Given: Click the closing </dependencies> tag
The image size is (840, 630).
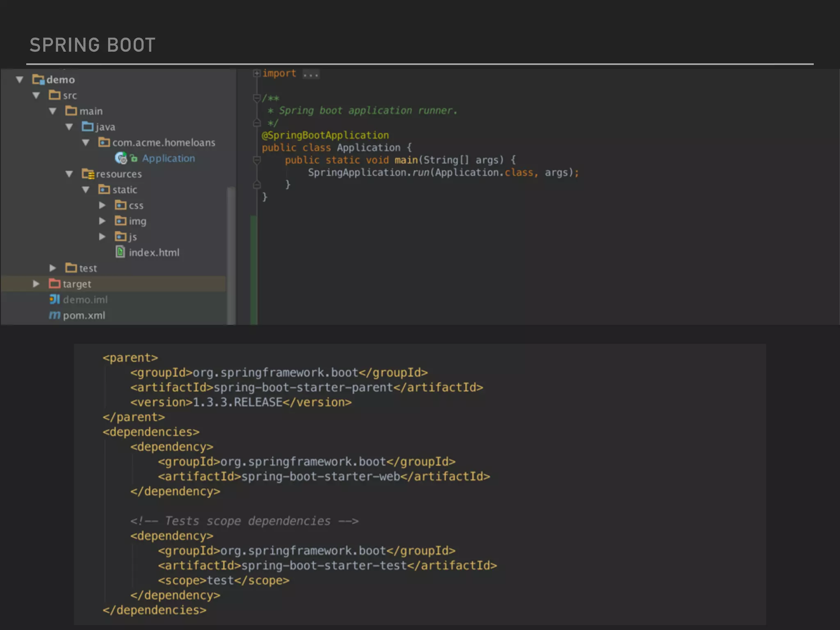Looking at the screenshot, I should (x=154, y=610).
